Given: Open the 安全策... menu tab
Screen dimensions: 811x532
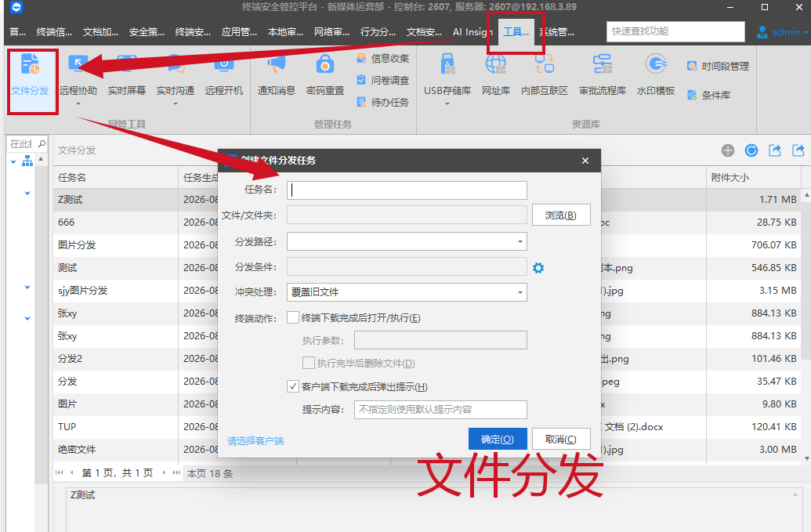Looking at the screenshot, I should [x=147, y=32].
